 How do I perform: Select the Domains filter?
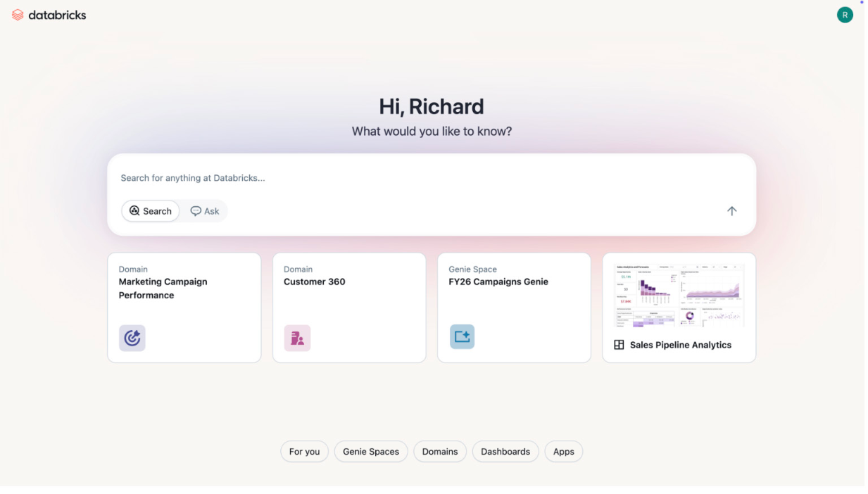click(x=440, y=452)
